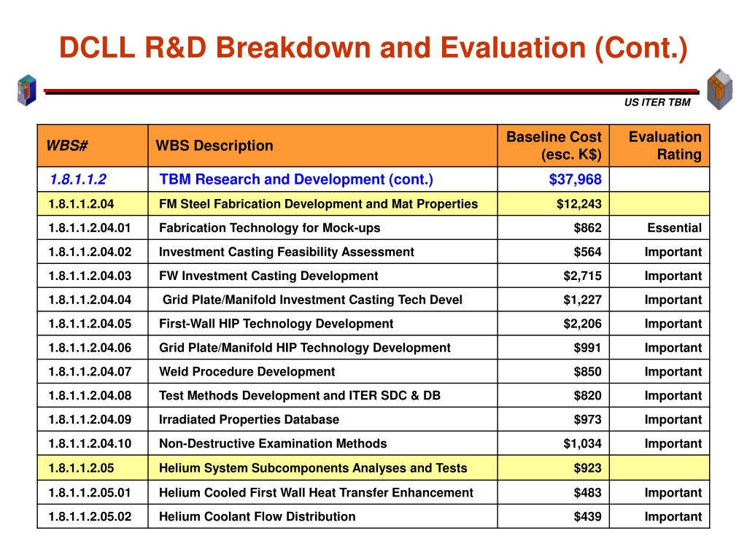Image resolution: width=747 pixels, height=560 pixels.
Task: Select 'TBM Research and Development (cont.)' text
Action: click(296, 179)
